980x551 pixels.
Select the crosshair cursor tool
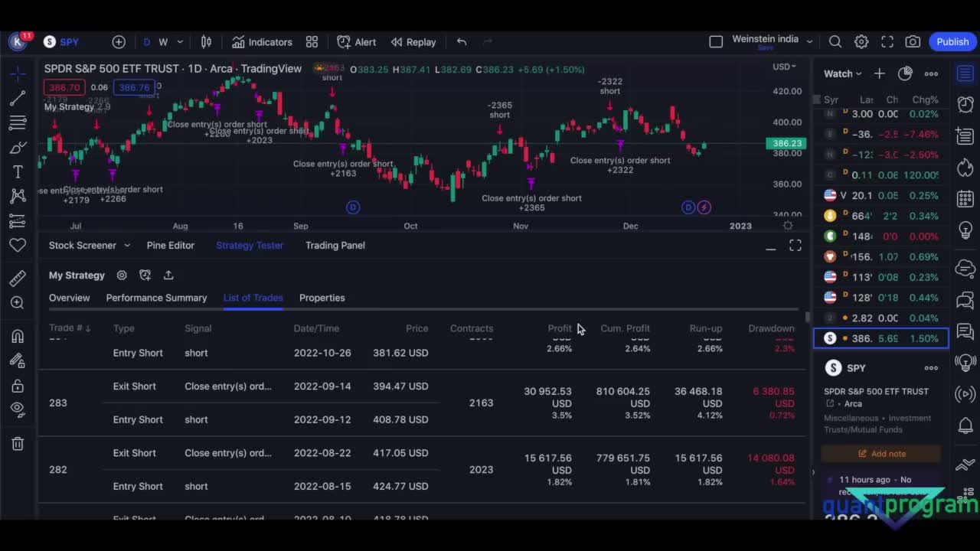(18, 73)
